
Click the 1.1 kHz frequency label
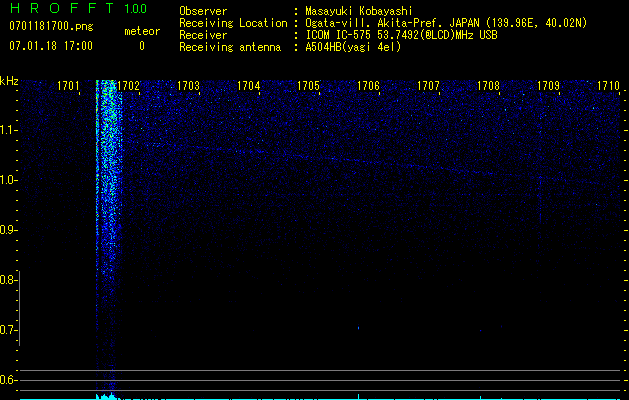point(8,130)
